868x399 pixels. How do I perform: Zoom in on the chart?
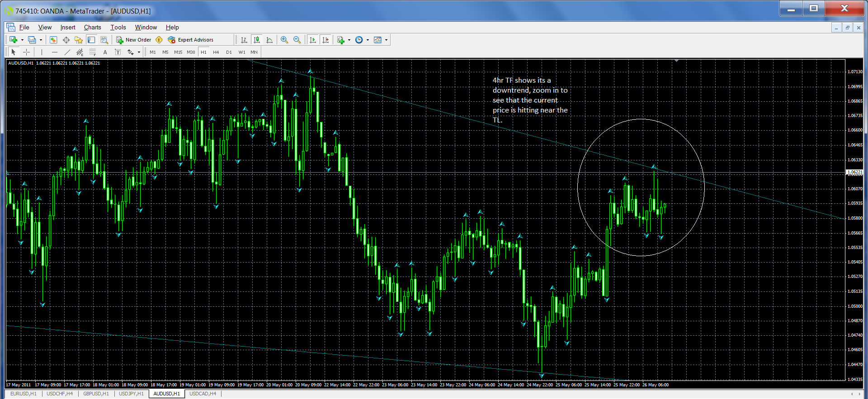click(284, 40)
